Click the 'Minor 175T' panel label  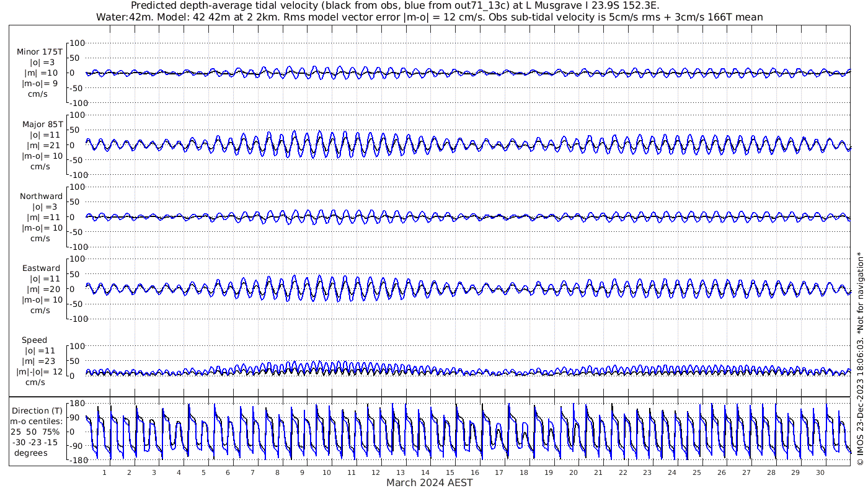[x=40, y=52]
